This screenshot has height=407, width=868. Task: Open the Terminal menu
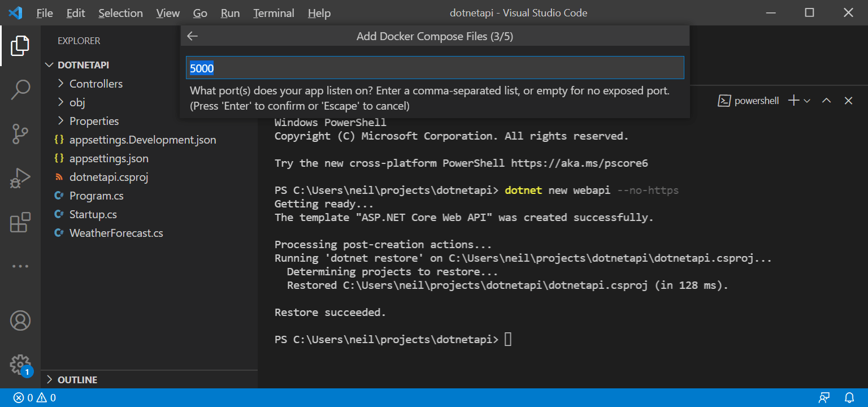274,13
